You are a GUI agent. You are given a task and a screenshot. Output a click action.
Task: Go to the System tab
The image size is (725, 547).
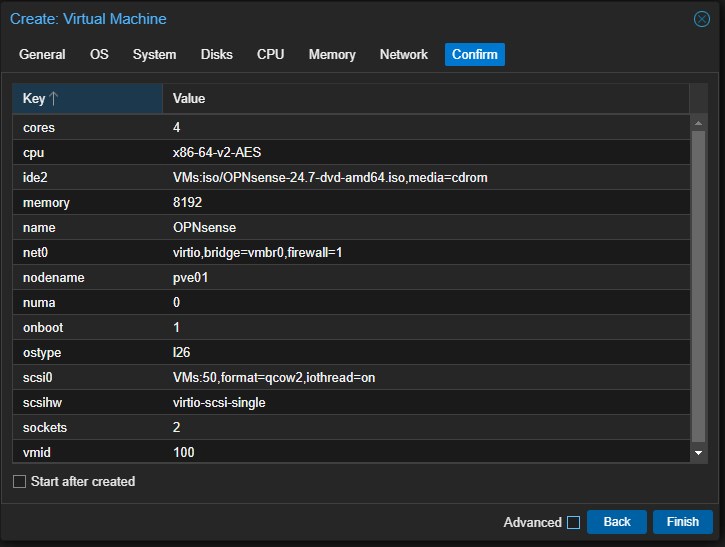154,55
